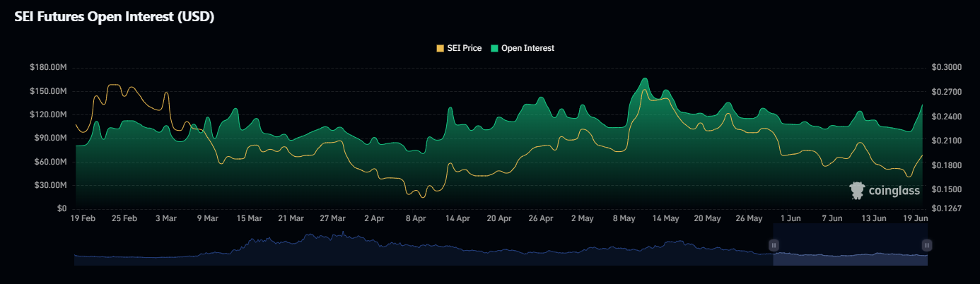Click the $0.2700 right axis label

coord(947,92)
